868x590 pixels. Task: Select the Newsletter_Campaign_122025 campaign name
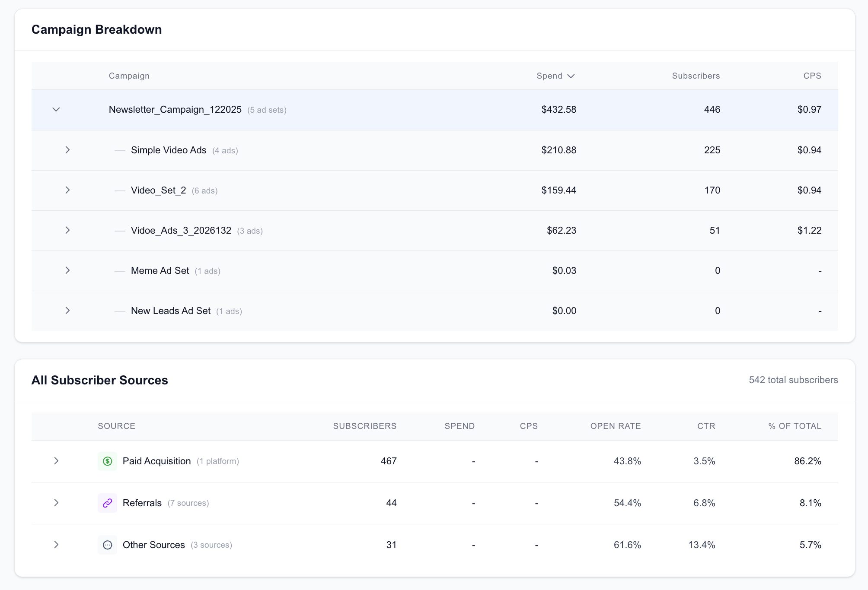(175, 109)
